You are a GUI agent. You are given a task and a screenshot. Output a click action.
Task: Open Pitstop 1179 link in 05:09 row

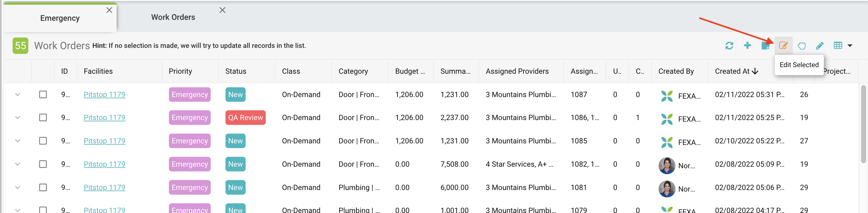[104, 164]
